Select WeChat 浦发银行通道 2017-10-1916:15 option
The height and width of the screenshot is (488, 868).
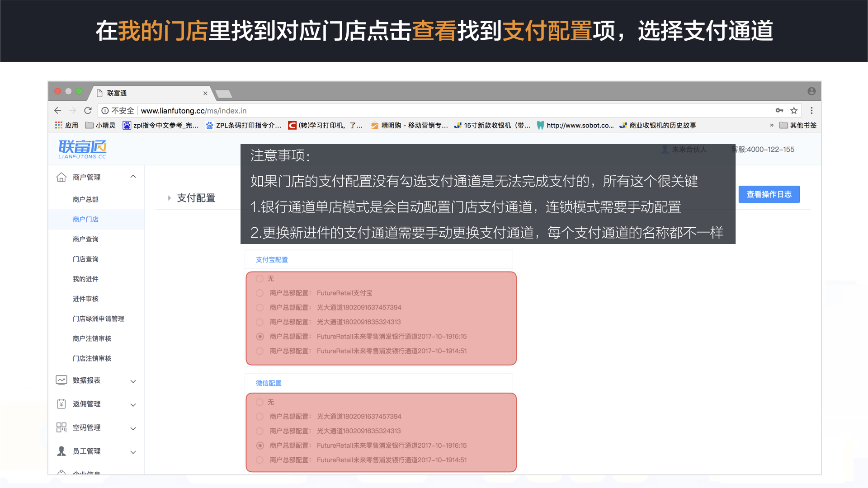click(259, 445)
